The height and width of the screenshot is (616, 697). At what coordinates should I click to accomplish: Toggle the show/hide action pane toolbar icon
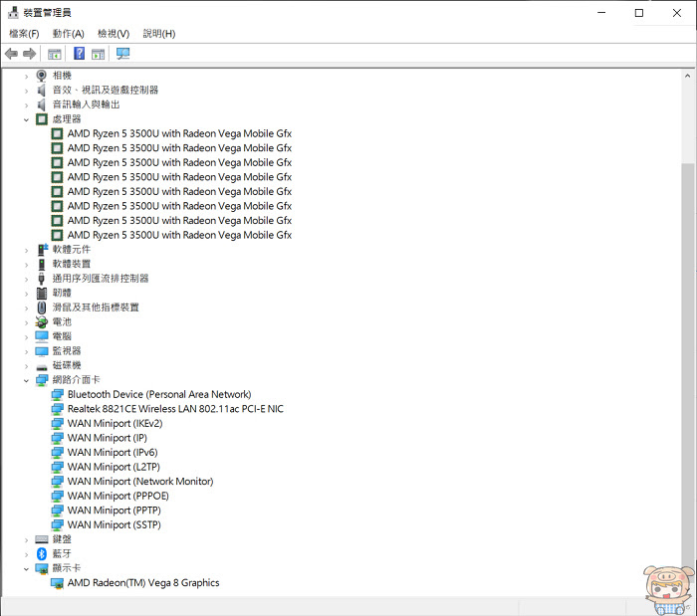coord(98,54)
